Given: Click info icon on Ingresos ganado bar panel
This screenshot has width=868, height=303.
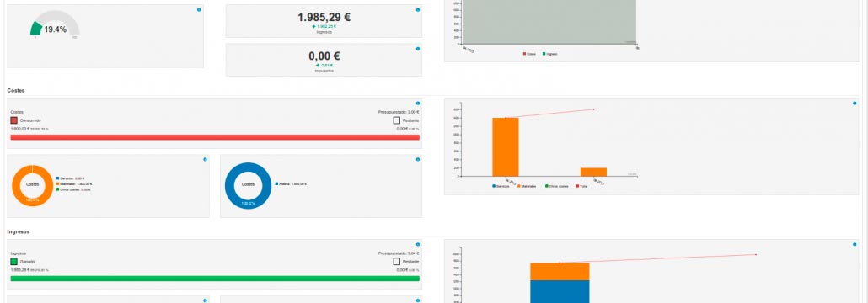Looking at the screenshot, I should (417, 244).
